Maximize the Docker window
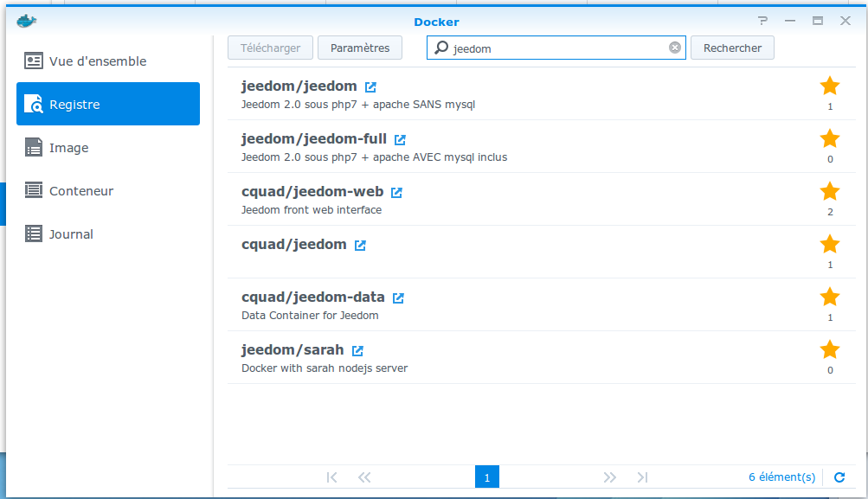 pos(818,21)
